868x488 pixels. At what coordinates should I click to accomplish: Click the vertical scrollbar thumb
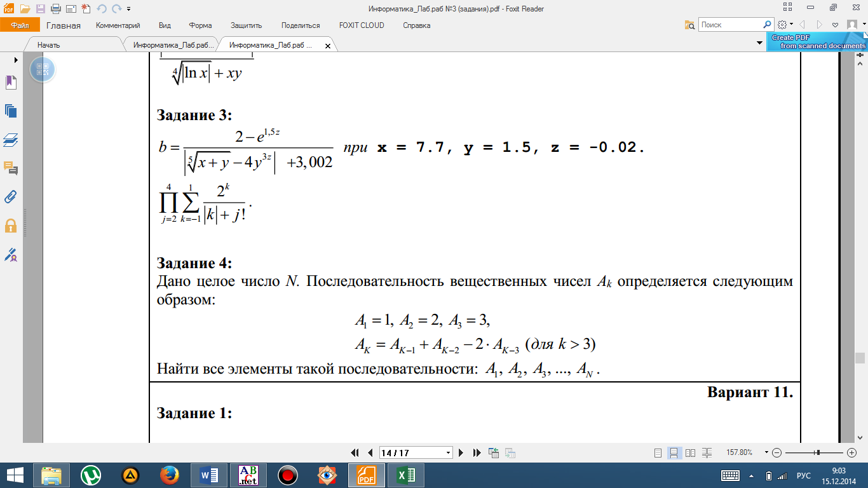(x=860, y=358)
